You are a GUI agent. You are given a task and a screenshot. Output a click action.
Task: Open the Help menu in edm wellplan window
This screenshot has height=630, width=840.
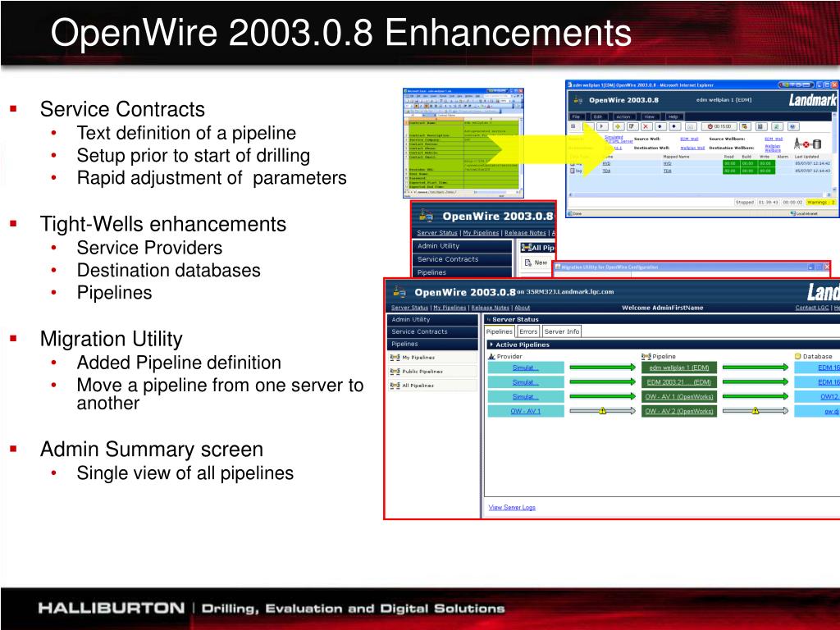pos(673,116)
